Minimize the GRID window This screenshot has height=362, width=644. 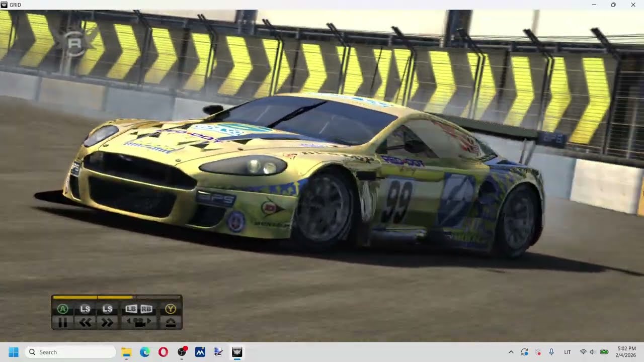(x=594, y=5)
